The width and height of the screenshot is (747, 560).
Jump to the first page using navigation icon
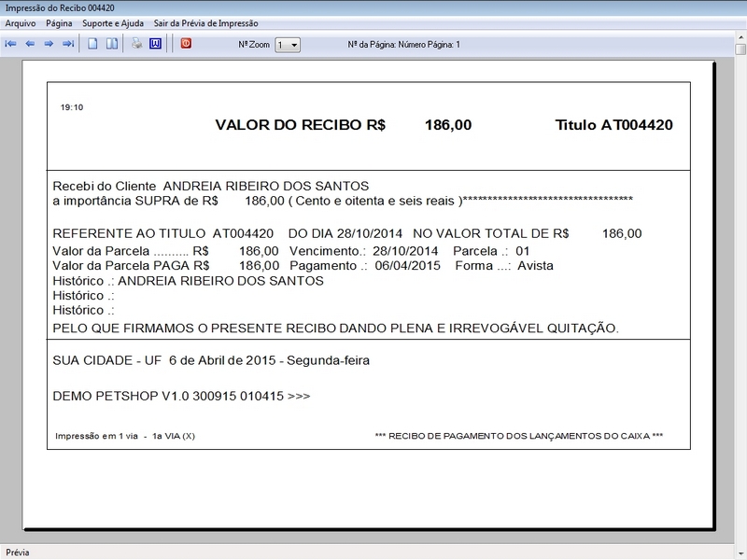(x=10, y=42)
